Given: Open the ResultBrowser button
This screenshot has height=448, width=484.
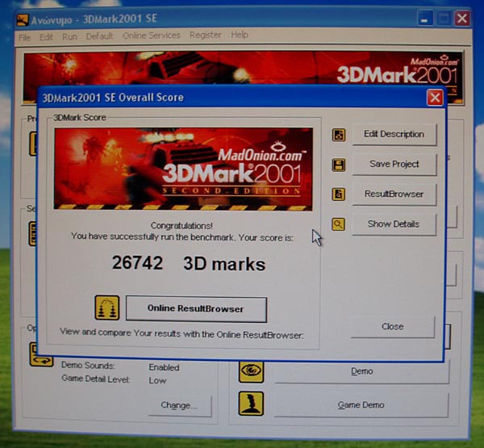Looking at the screenshot, I should pos(394,194).
